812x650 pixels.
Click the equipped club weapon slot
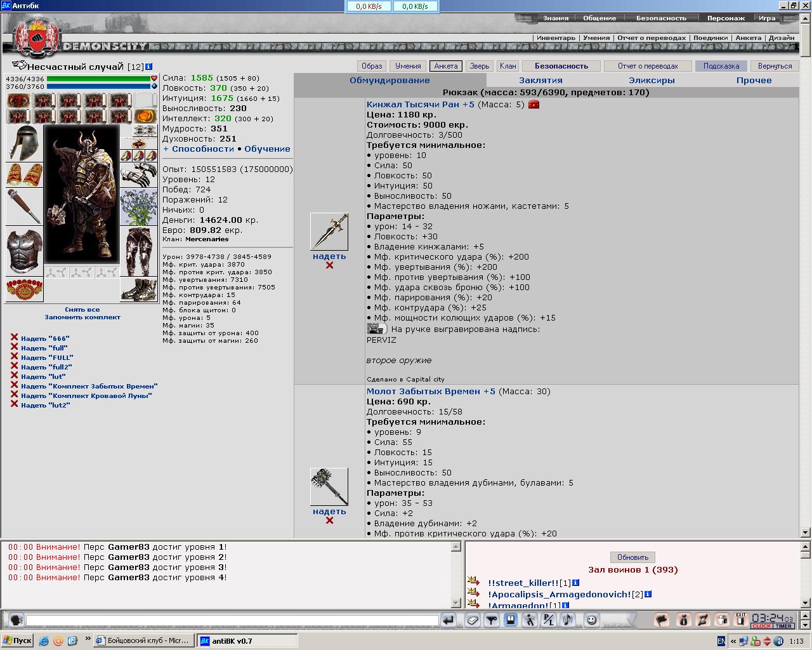tap(24, 206)
